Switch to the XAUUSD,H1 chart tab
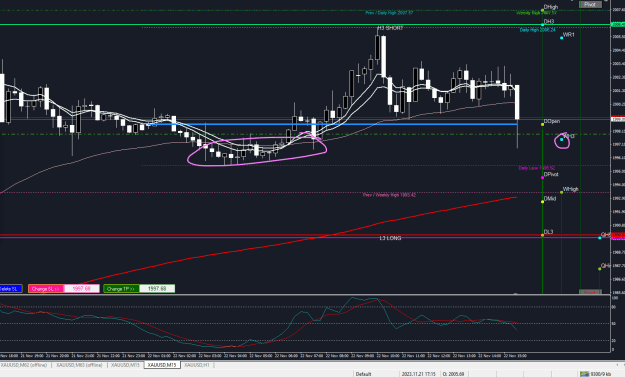 tap(197, 365)
